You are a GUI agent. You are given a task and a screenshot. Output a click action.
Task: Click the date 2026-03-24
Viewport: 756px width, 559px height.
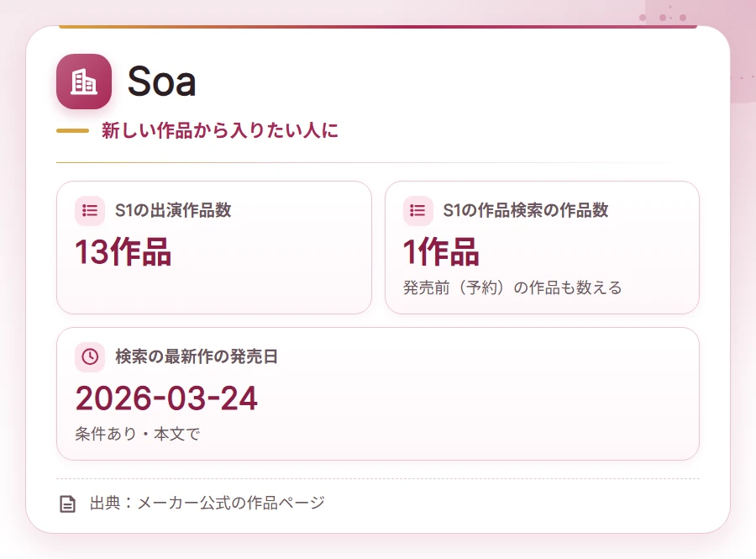166,399
